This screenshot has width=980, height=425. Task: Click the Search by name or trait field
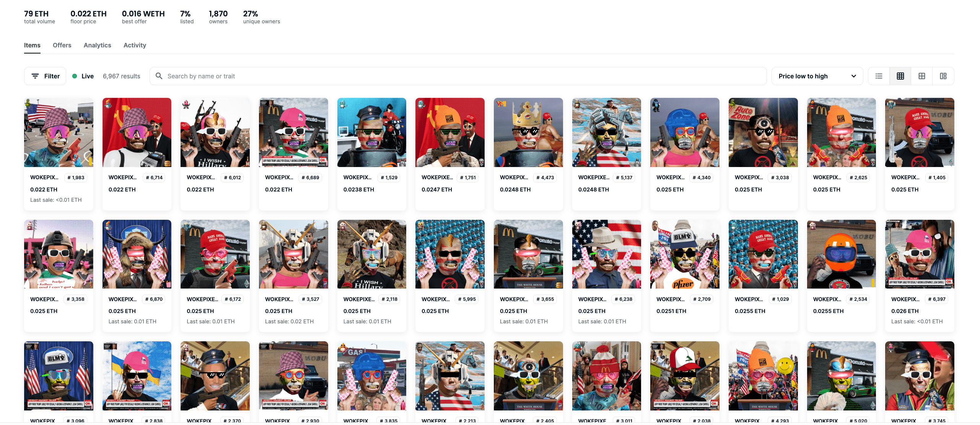[458, 76]
